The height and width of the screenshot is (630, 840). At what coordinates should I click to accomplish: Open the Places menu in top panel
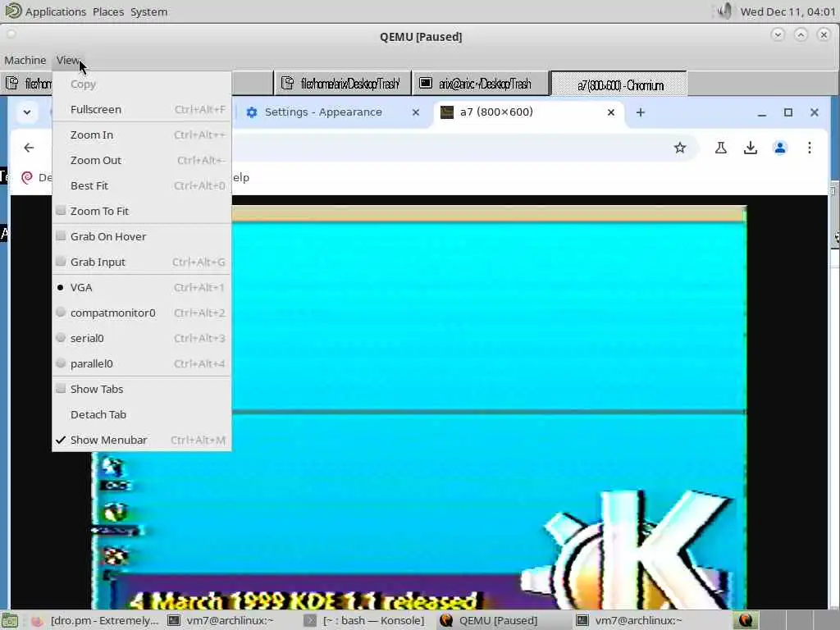(108, 11)
